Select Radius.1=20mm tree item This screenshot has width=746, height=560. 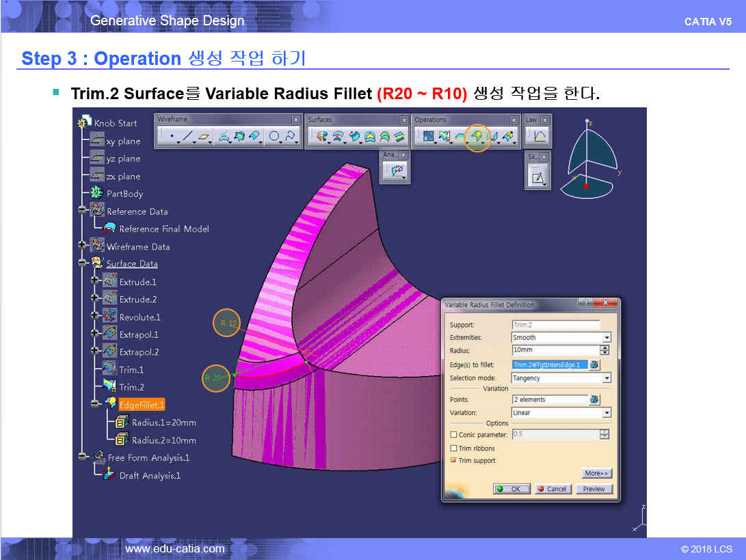click(163, 423)
